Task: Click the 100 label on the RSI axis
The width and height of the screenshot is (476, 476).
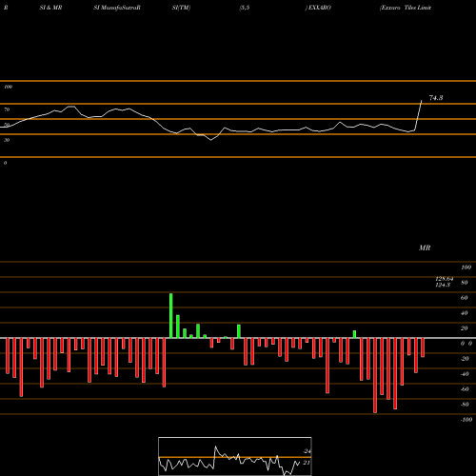Action: [8, 87]
